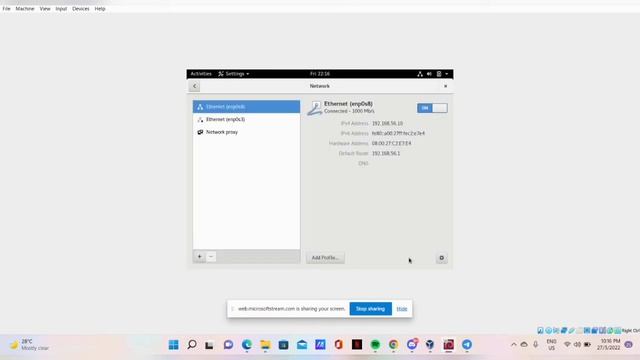This screenshot has height=360, width=640.
Task: Open the purple notification center icon
Action: coord(629,345)
